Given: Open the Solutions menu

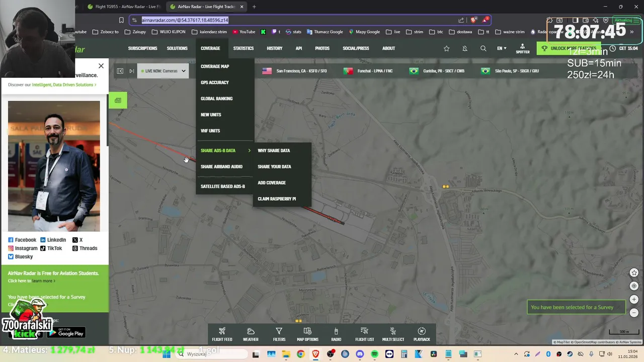Looking at the screenshot, I should coord(177,48).
